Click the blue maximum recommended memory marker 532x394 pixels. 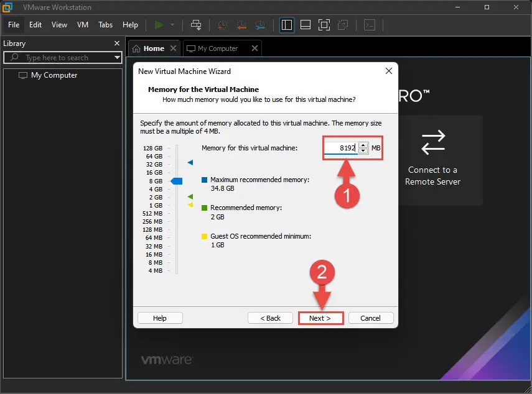(190, 163)
